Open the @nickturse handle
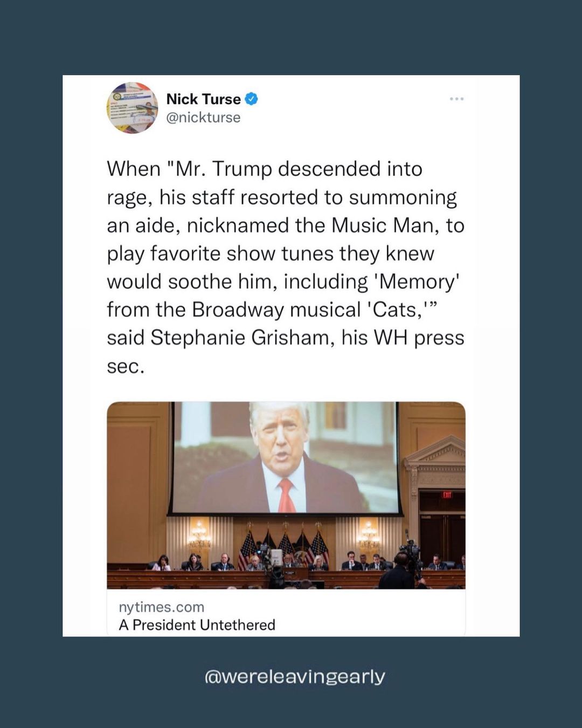The width and height of the screenshot is (582, 728). (x=204, y=118)
